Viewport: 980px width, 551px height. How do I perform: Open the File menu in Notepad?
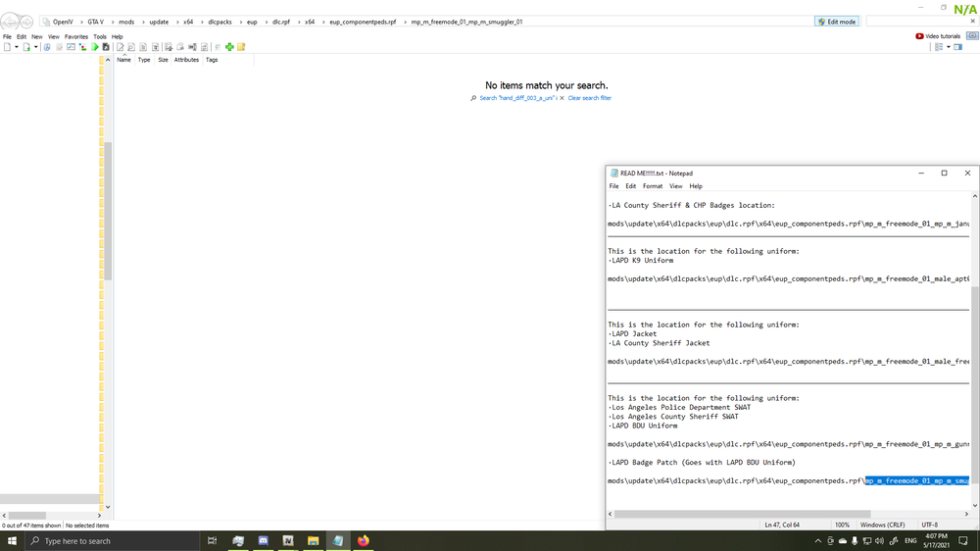pyautogui.click(x=613, y=186)
